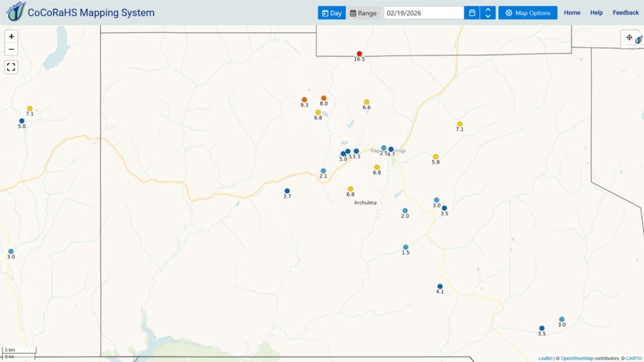The image size is (644, 362).
Task: Select the orange 8.0 station marker
Action: (x=324, y=99)
